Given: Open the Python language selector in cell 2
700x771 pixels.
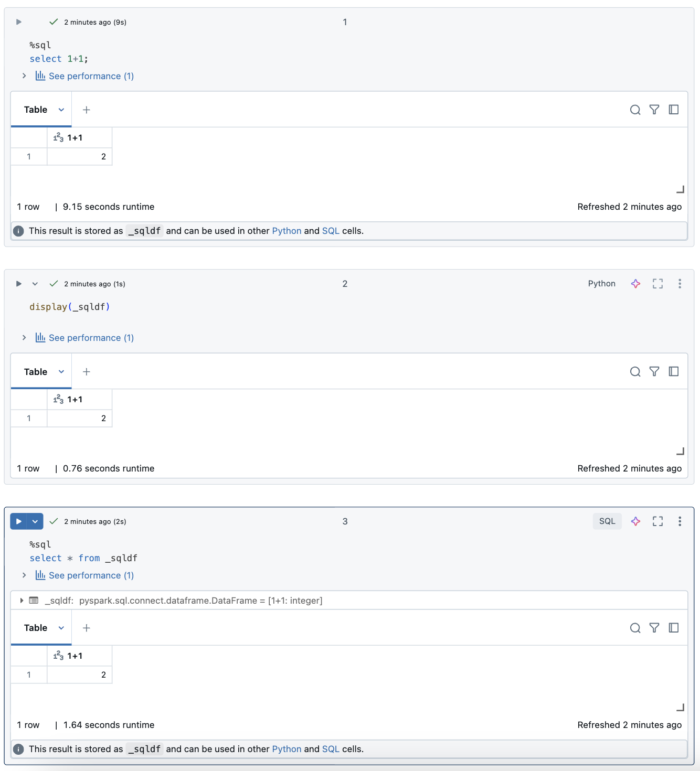Looking at the screenshot, I should tap(601, 283).
